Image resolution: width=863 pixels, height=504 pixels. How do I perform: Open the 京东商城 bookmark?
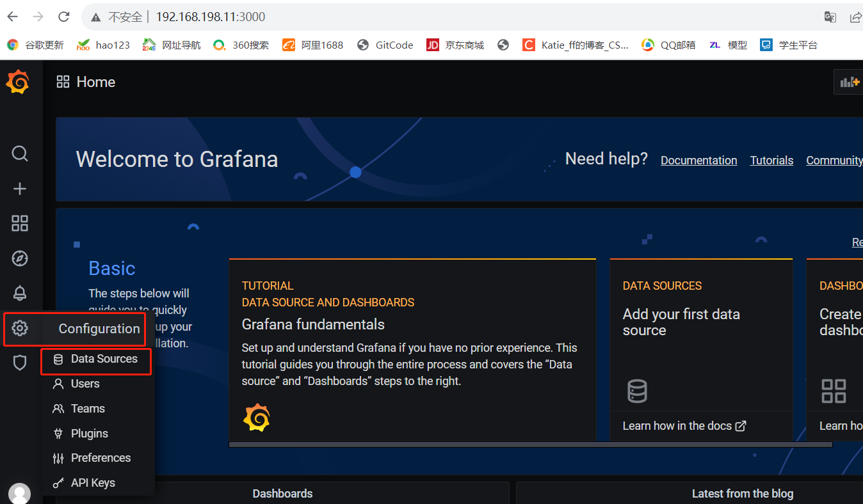(x=455, y=45)
